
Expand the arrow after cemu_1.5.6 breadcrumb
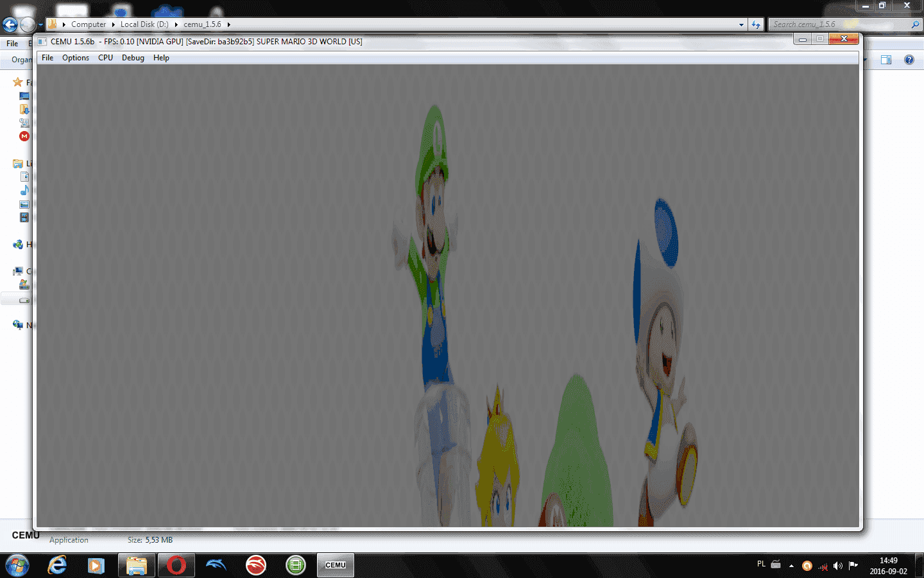coord(228,24)
